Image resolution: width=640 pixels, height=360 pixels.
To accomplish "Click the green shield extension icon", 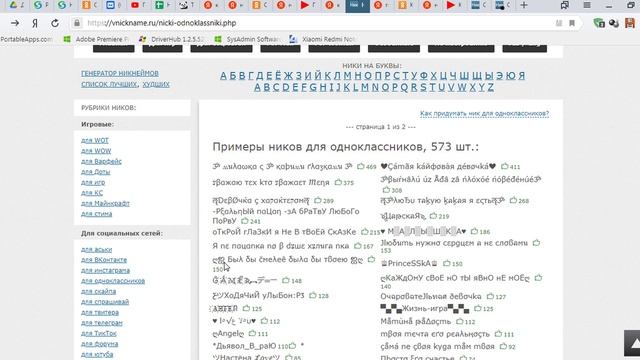I will pyautogui.click(x=599, y=23).
